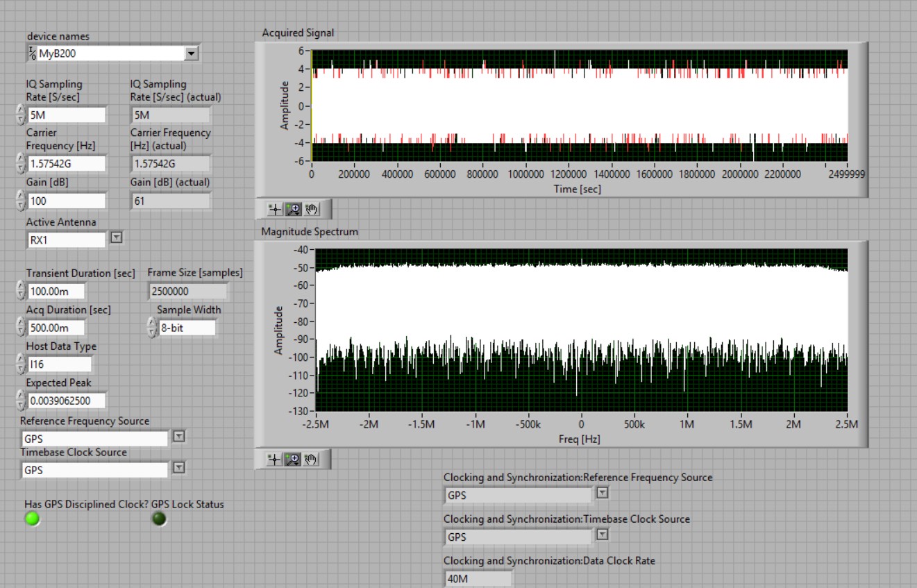Click the Sample Width 8-bit field
Image resolution: width=917 pixels, height=588 pixels.
(187, 327)
